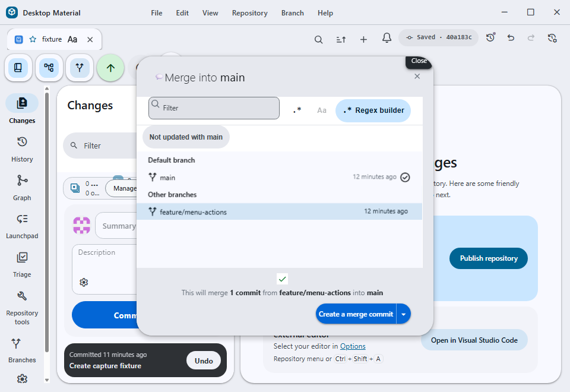Screen dimensions: 570x392
Task: Click Open in Visual Studio Code
Action: point(474,340)
